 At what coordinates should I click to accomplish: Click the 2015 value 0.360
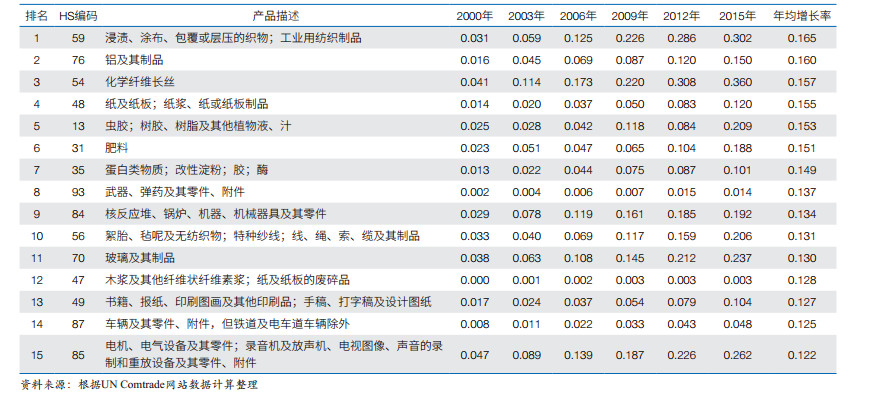click(737, 82)
